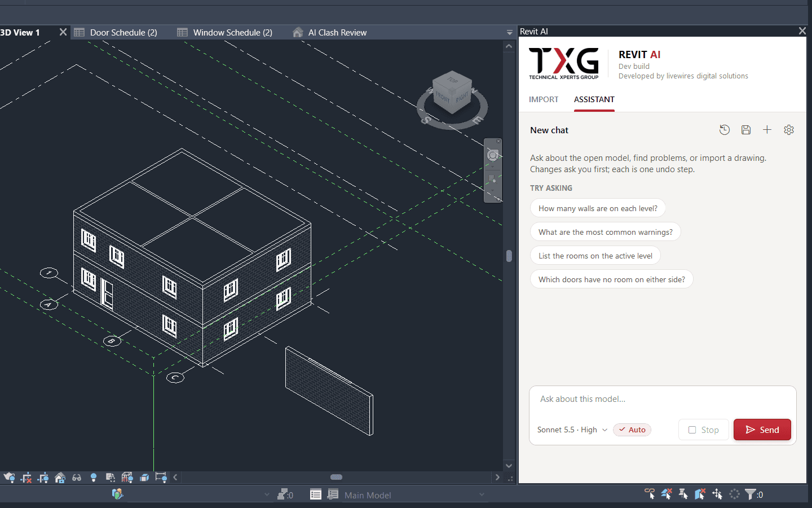The width and height of the screenshot is (812, 508).
Task: Click temporary view properties icon
Action: pyautogui.click(x=111, y=478)
